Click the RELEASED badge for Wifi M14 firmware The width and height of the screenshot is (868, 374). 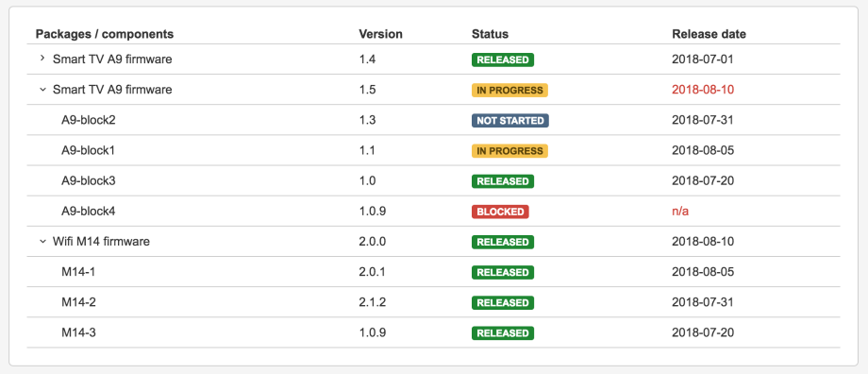coord(503,242)
